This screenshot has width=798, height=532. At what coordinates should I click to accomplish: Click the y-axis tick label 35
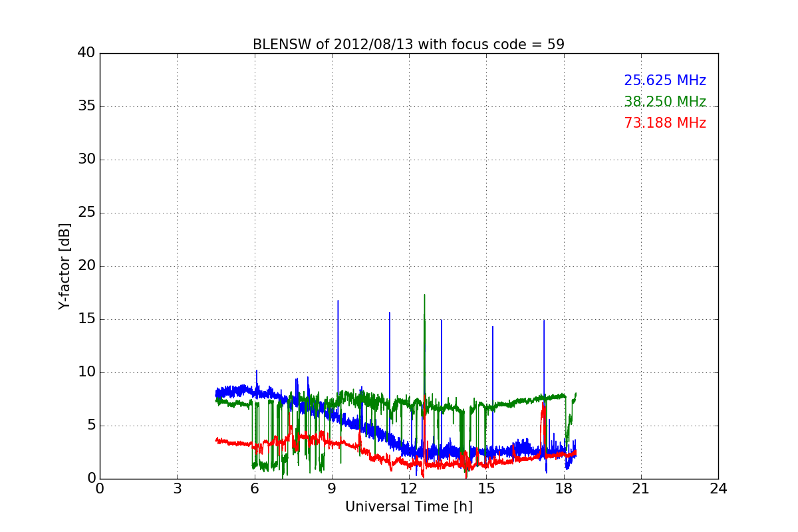[86, 106]
